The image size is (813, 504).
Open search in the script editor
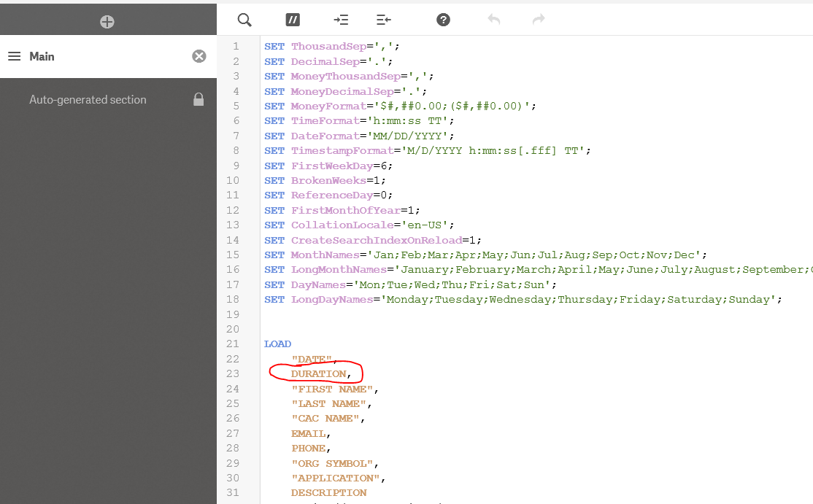(x=244, y=20)
